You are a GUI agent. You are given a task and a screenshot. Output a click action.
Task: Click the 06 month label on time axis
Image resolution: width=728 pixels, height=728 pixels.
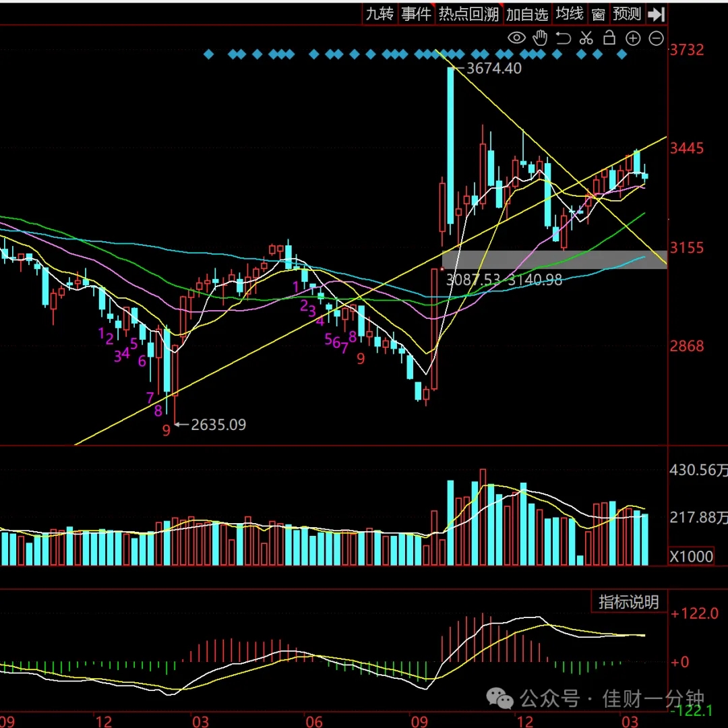click(x=314, y=721)
